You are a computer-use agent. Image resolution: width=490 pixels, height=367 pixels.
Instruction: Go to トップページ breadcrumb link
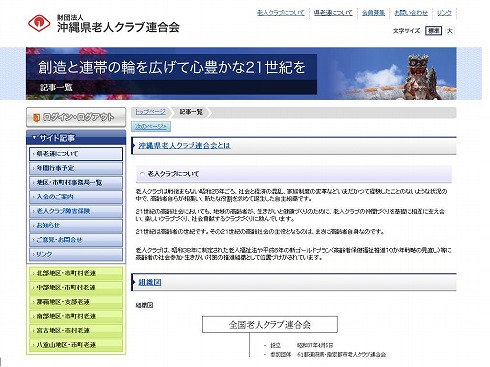tap(150, 112)
